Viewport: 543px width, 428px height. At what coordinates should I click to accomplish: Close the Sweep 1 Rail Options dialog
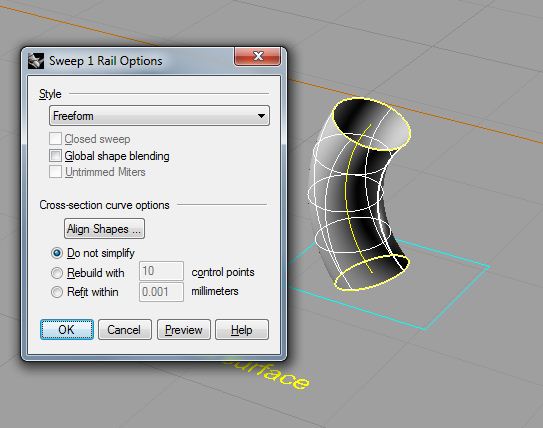[257, 56]
